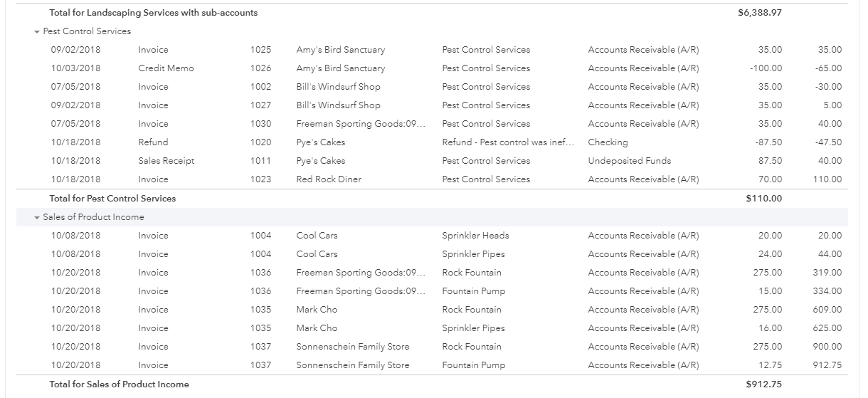Open Freeman Sporting Goods invoice 1030
This screenshot has height=398, width=868.
point(432,124)
